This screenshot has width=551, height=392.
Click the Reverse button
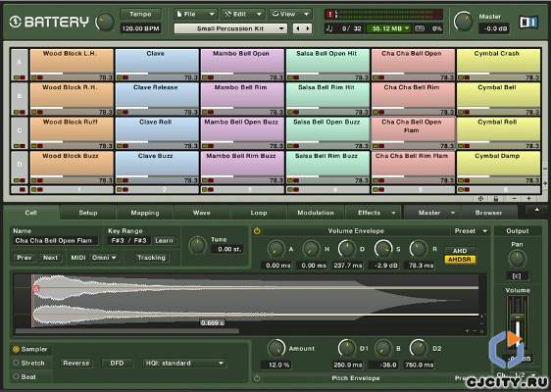pyautogui.click(x=76, y=364)
